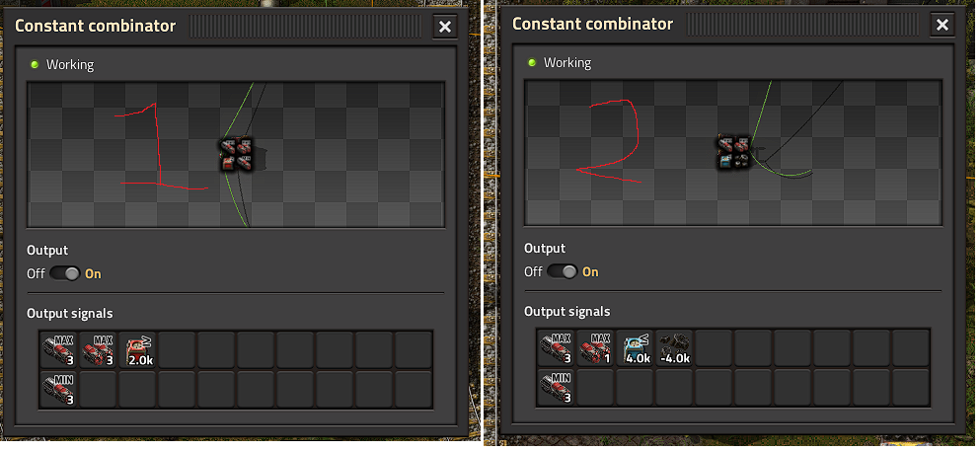Select MIN locomotive signal in left panel
This screenshot has width=980, height=451.
57,389
